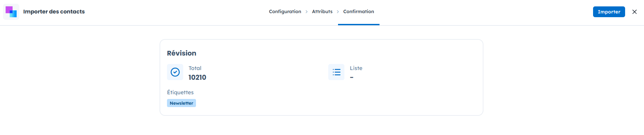This screenshot has height=135, width=644.
Task: Click the Total count 10210
Action: (197, 77)
